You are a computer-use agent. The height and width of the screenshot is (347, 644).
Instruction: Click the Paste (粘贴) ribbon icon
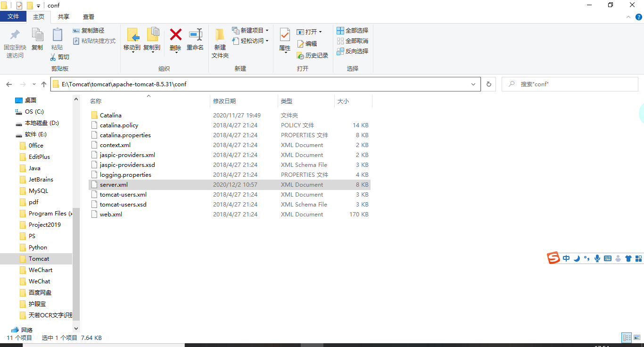point(57,34)
